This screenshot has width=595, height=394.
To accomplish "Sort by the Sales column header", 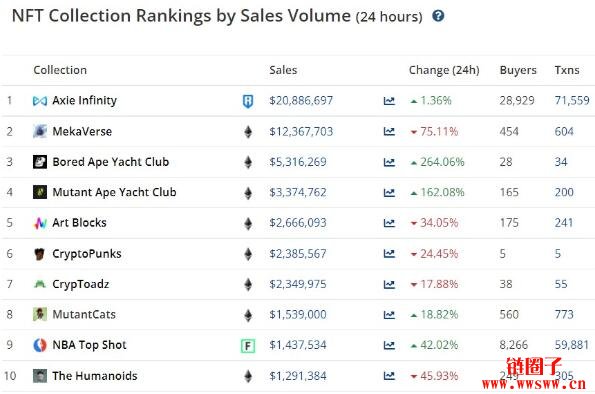I will pyautogui.click(x=283, y=70).
